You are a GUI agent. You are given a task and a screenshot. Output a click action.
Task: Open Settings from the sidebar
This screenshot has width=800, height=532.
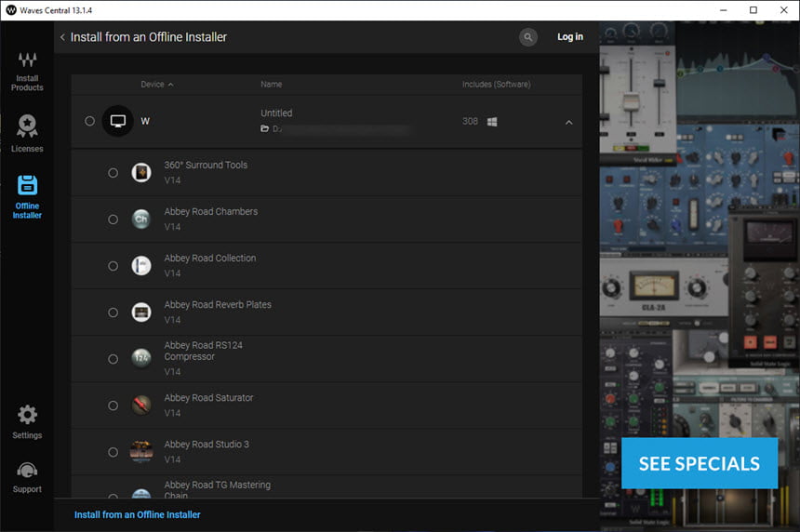click(x=27, y=422)
